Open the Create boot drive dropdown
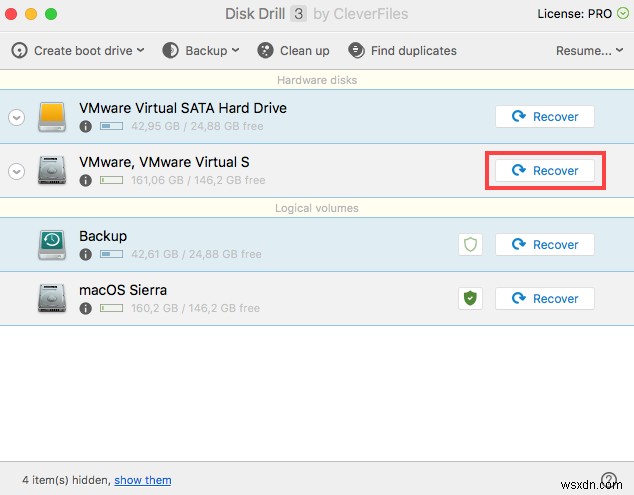The height and width of the screenshot is (495, 634). click(x=79, y=50)
